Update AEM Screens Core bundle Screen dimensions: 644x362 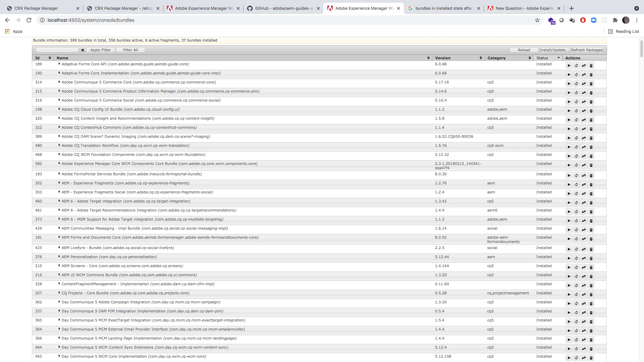tap(584, 267)
